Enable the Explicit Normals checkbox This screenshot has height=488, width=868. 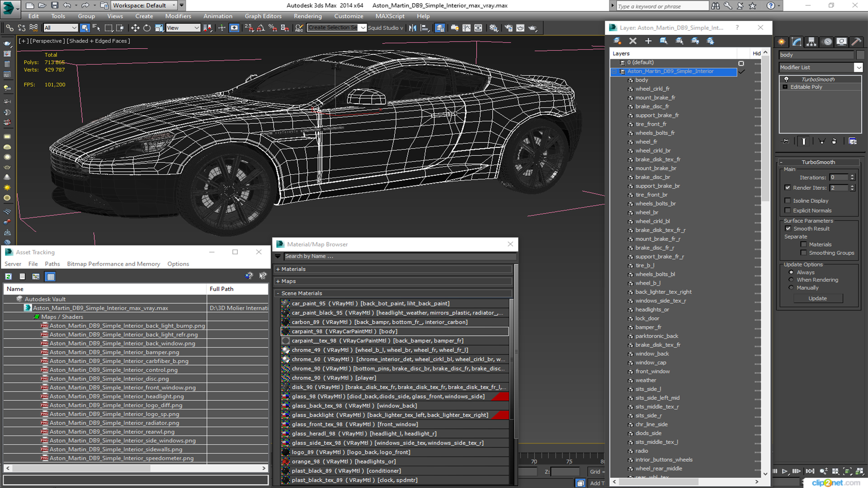tap(788, 211)
